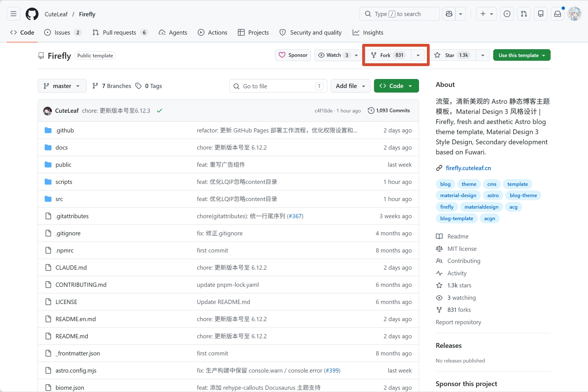Expand the Star lists dropdown arrow
Viewport: 588px width, 392px height.
click(x=483, y=55)
